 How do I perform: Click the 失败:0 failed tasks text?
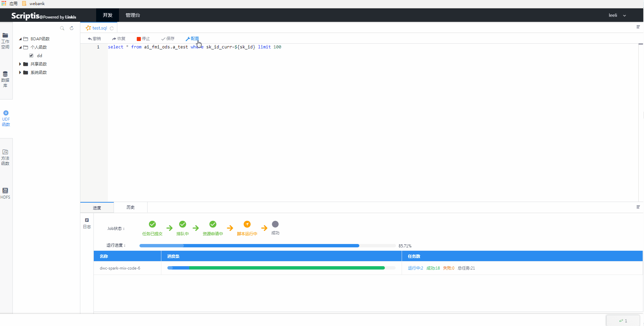(x=448, y=268)
